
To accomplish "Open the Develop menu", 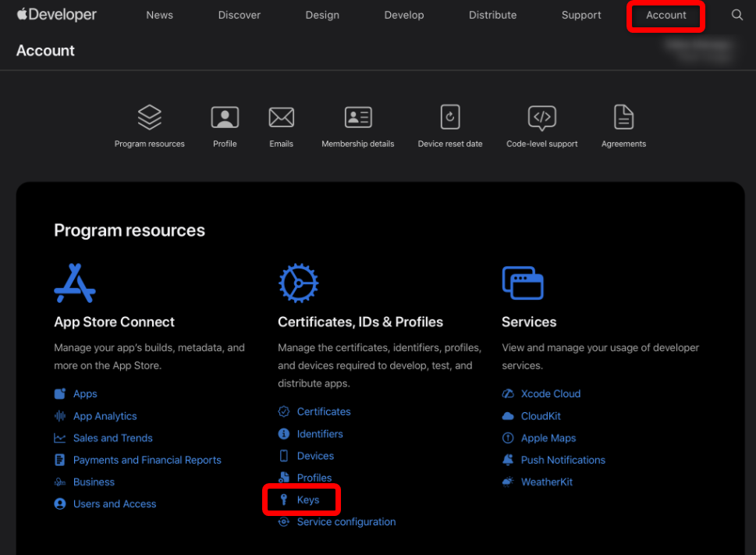I will pyautogui.click(x=404, y=15).
